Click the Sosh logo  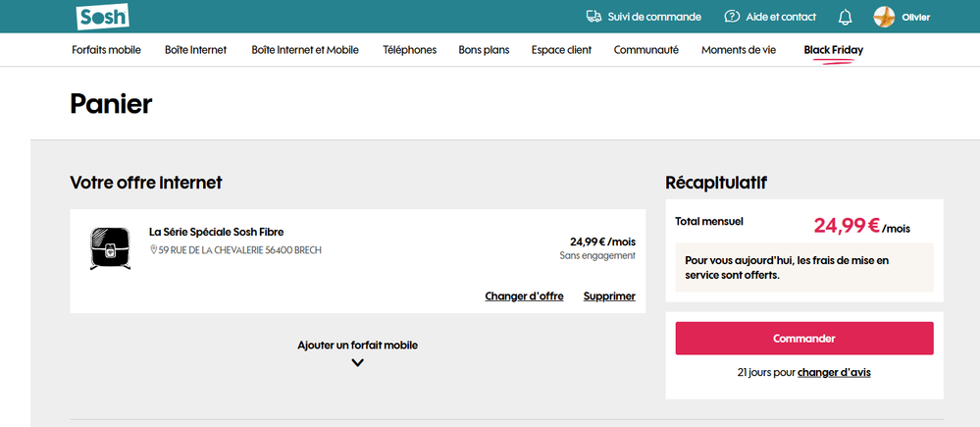coord(102,17)
